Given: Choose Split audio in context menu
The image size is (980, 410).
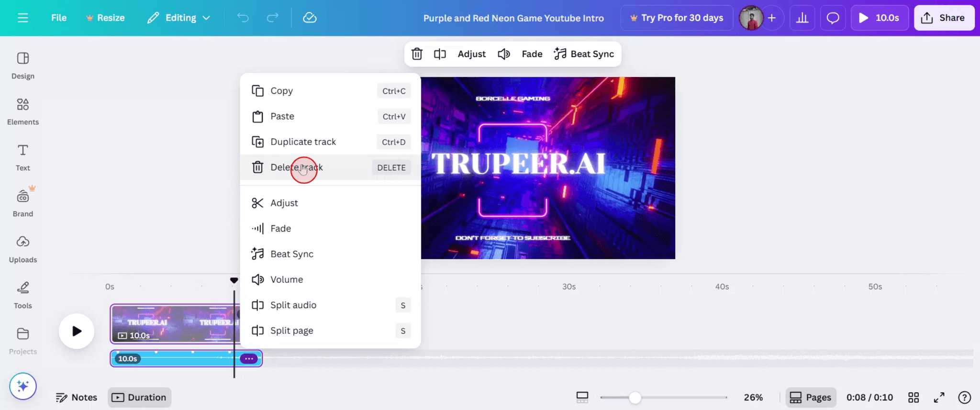Looking at the screenshot, I should click(330, 305).
